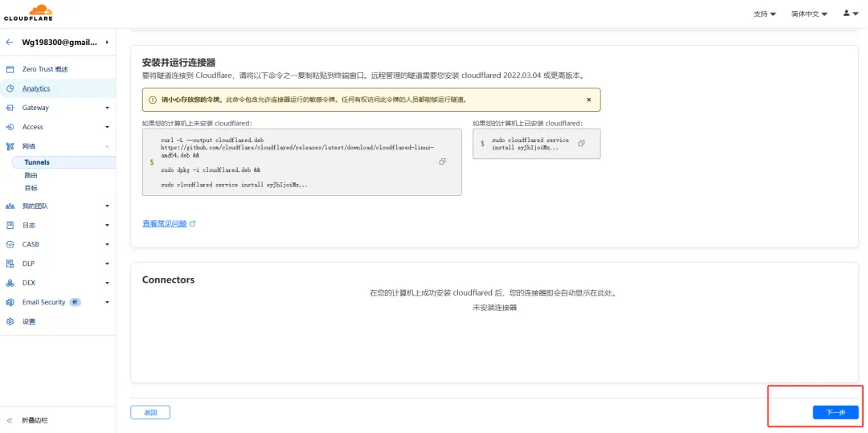Expand the 日志 menu arrow
The width and height of the screenshot is (868, 433).
tap(108, 225)
